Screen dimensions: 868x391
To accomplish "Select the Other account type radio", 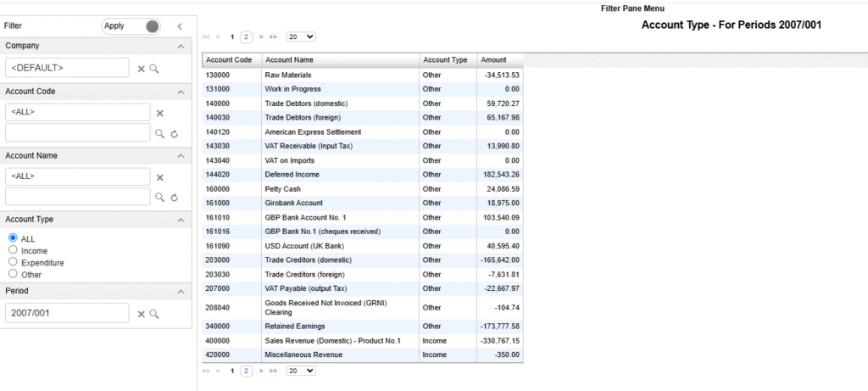I will click(14, 273).
